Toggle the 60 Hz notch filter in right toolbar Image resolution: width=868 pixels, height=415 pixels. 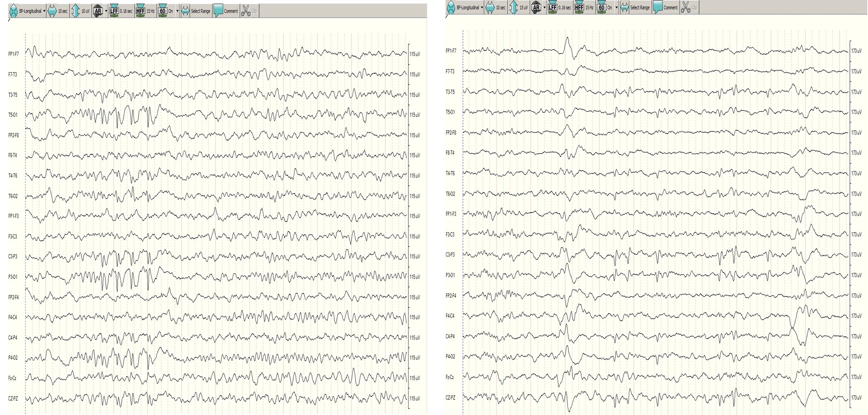coord(601,7)
